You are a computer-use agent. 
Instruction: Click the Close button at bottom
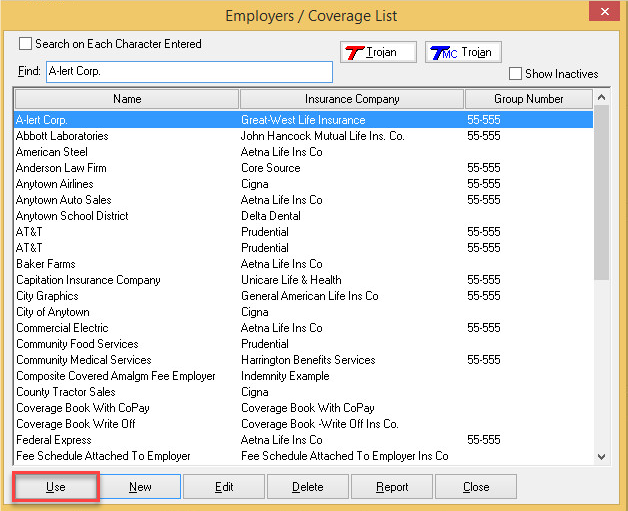click(x=476, y=487)
